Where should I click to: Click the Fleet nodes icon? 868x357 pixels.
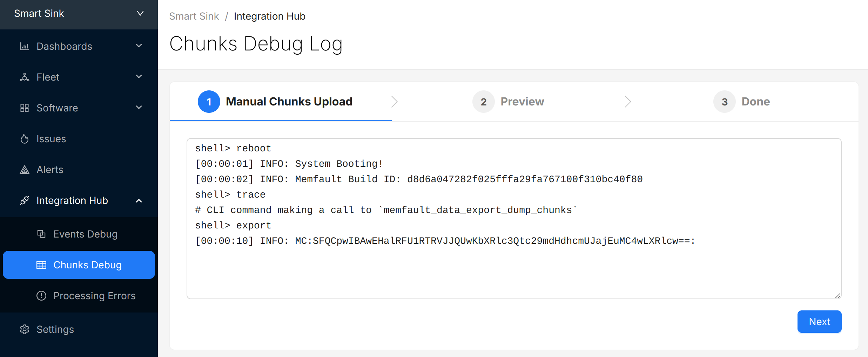(24, 77)
